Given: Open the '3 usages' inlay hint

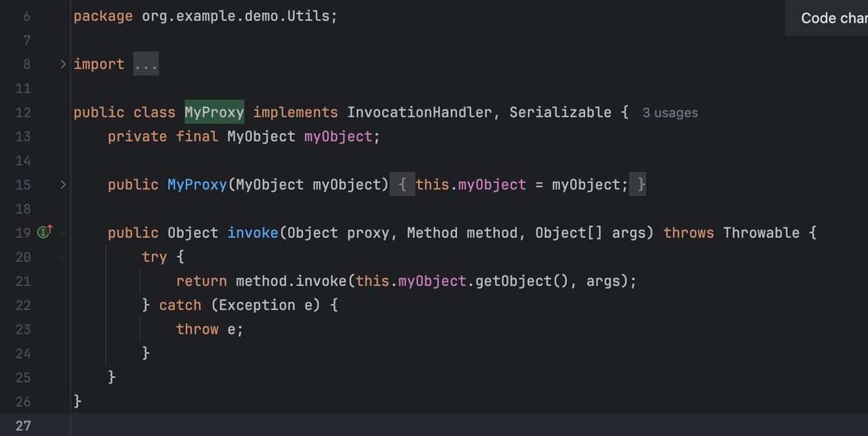Looking at the screenshot, I should point(670,113).
